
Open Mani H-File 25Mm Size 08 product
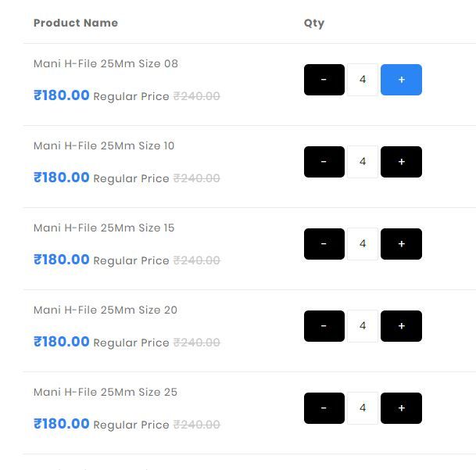[x=106, y=63]
